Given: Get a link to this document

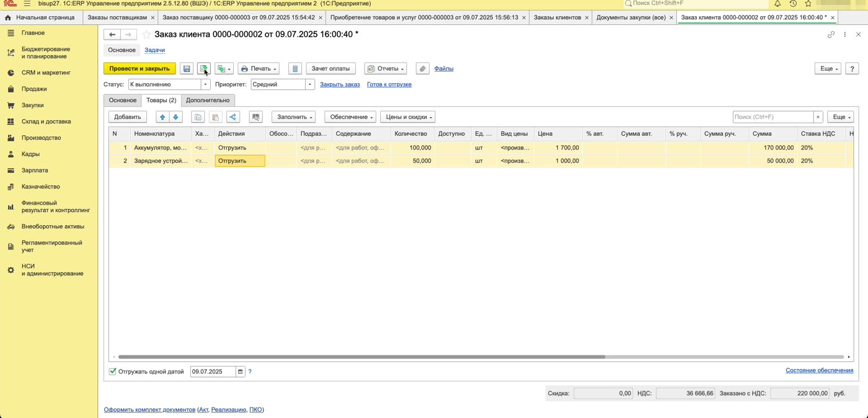Looking at the screenshot, I should pyautogui.click(x=831, y=35).
